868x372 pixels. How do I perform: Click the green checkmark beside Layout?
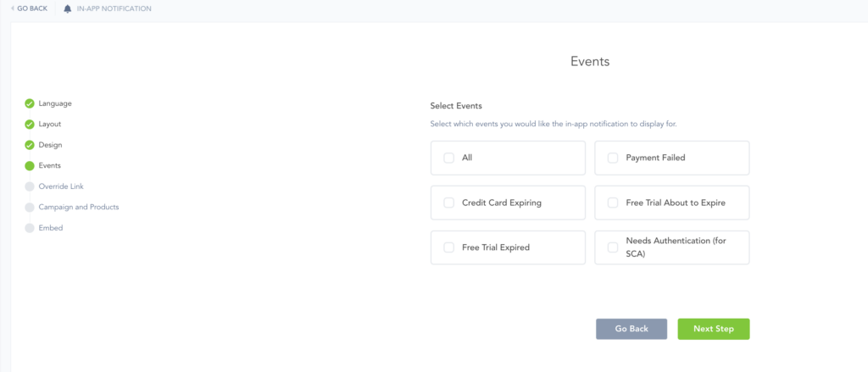(x=30, y=125)
